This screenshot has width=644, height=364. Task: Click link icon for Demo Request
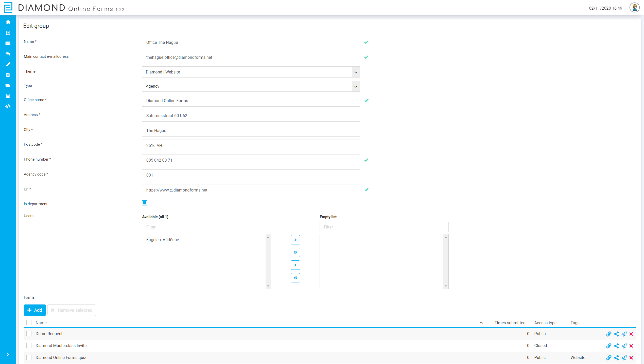(608, 334)
